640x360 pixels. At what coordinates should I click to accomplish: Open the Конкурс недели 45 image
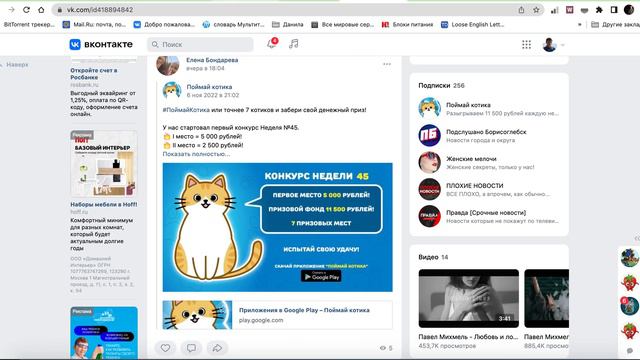[x=277, y=227]
